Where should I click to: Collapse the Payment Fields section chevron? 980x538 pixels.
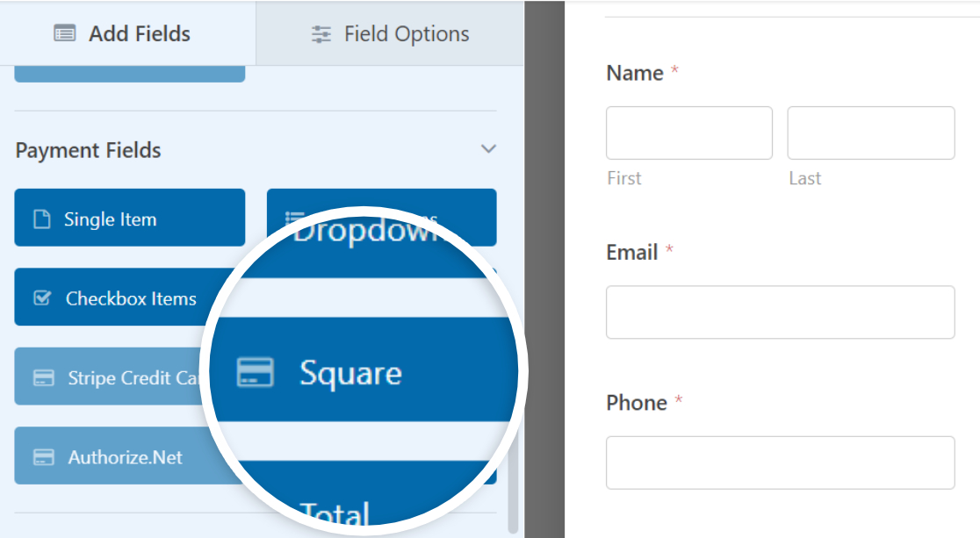click(x=488, y=148)
